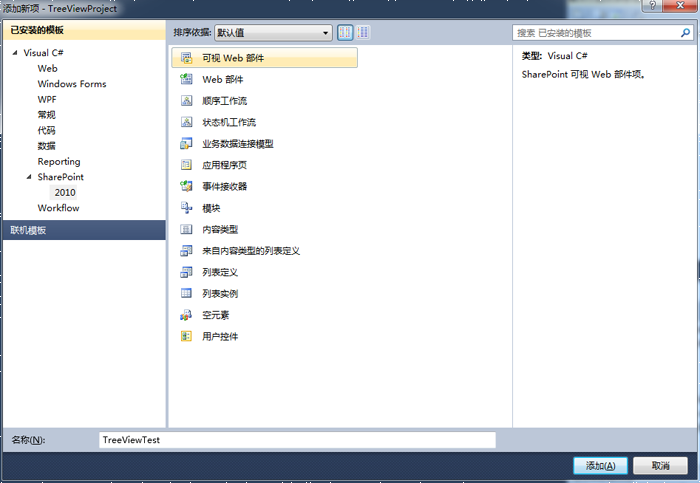Select the 2010 node under SharePoint
This screenshot has width=700, height=483.
pos(65,192)
